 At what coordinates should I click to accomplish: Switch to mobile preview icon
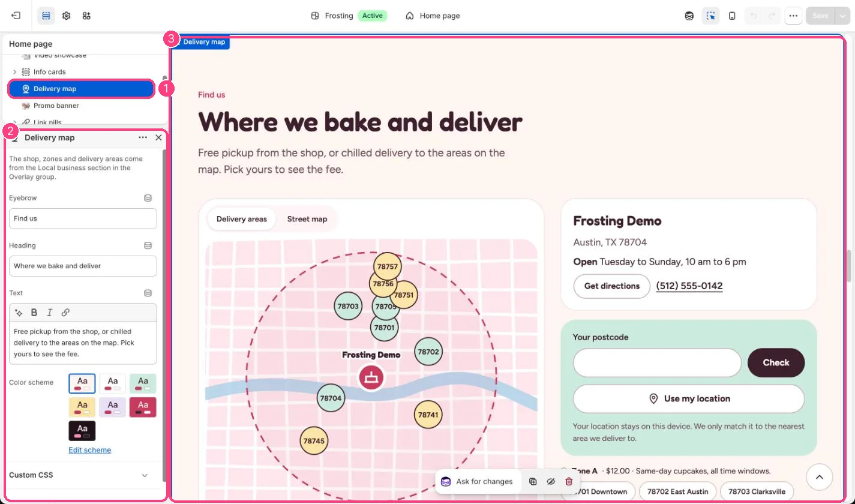pos(732,16)
